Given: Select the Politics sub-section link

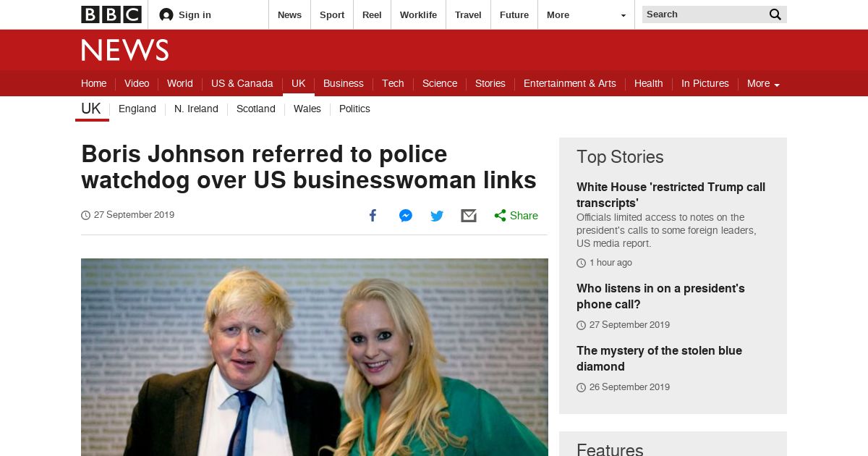Looking at the screenshot, I should coord(354,109).
